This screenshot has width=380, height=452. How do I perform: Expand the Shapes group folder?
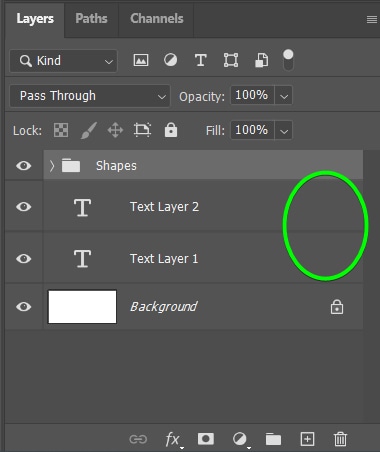[x=52, y=166]
